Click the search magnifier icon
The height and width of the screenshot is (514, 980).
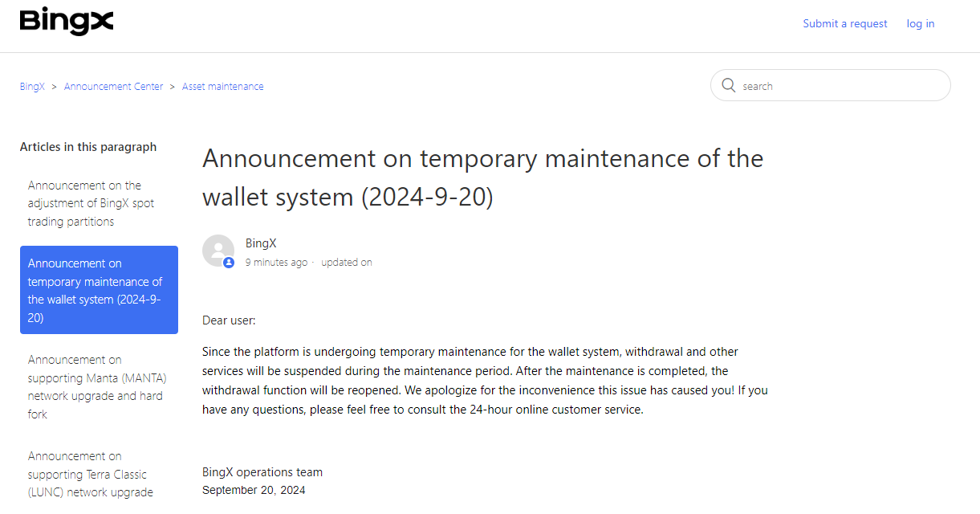(729, 86)
